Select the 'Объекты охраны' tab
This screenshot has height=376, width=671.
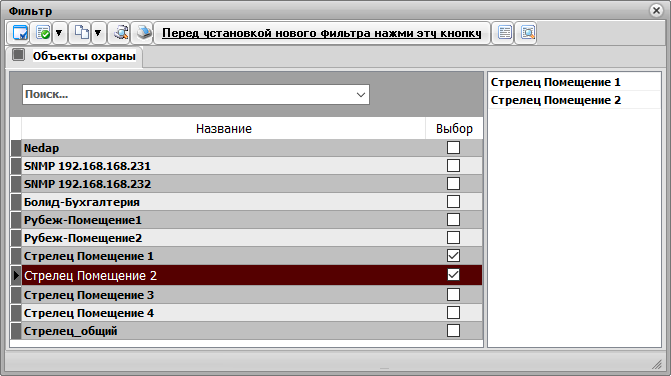click(74, 56)
